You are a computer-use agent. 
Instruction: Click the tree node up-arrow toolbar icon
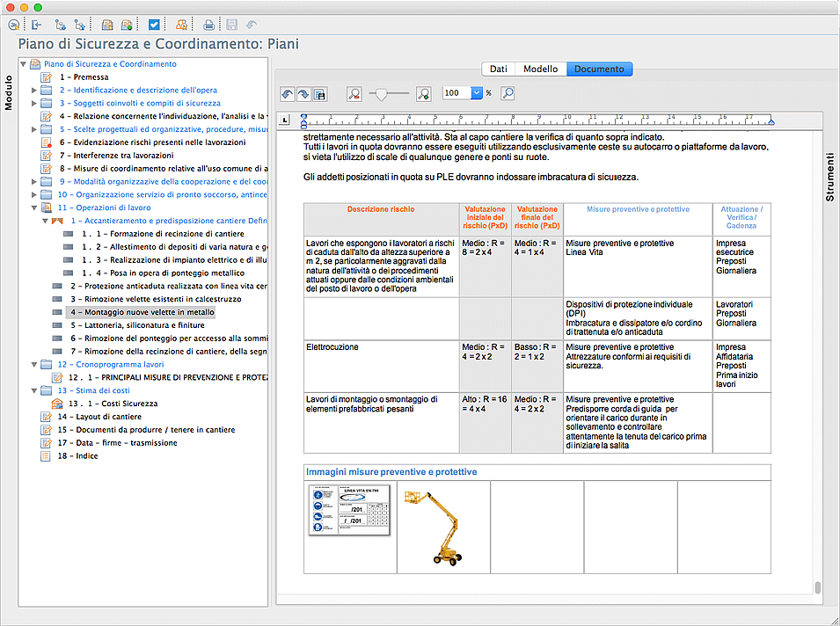point(80,25)
